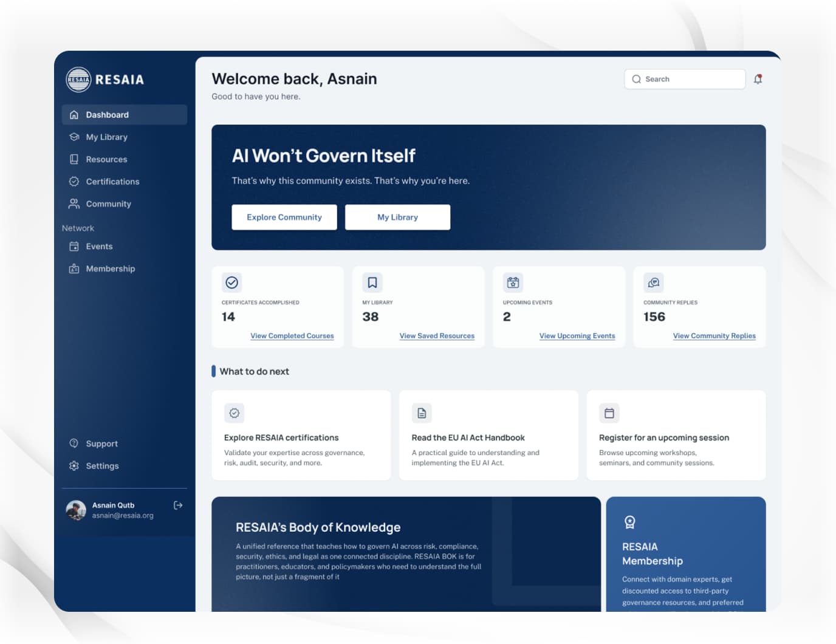Follow the View Saved Resources link

click(437, 336)
